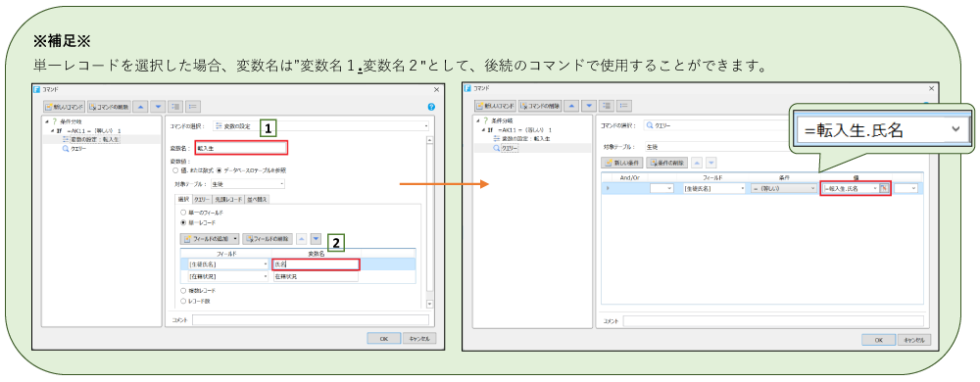Click 新しいコマンド button in left dialog

point(65,107)
